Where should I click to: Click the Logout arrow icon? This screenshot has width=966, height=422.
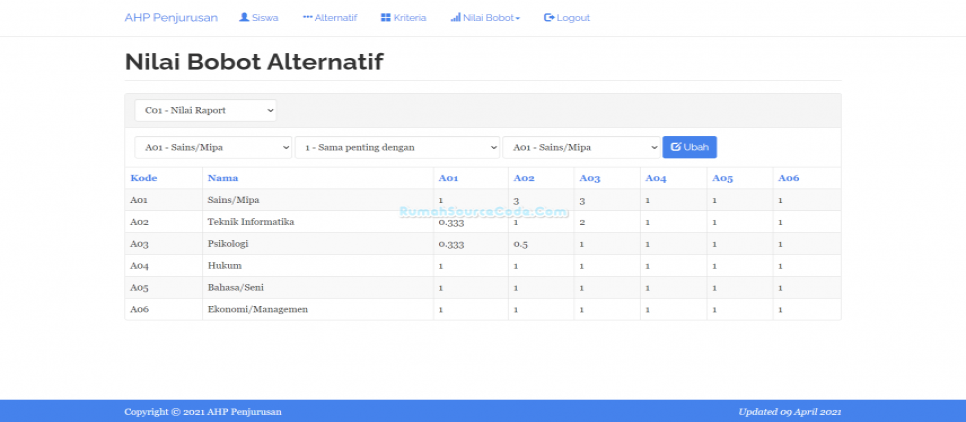click(549, 18)
